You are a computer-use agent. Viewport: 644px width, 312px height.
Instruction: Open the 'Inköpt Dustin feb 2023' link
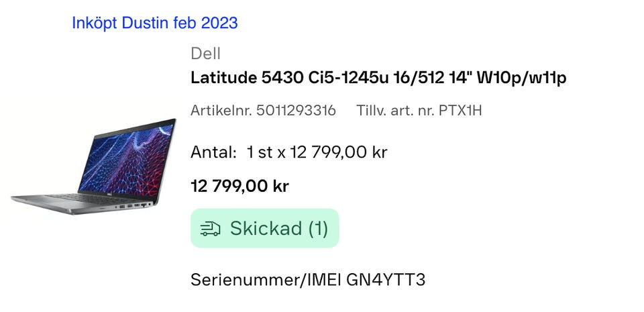(155, 23)
